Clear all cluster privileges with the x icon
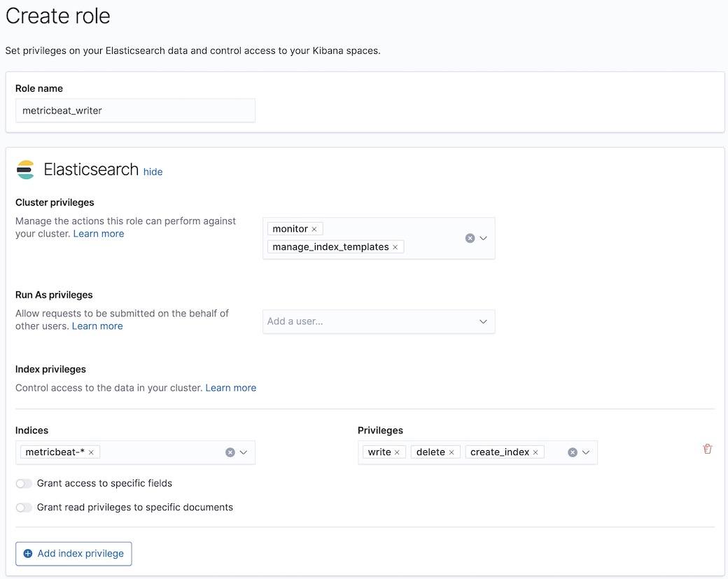The width and height of the screenshot is (728, 579). pyautogui.click(x=470, y=238)
